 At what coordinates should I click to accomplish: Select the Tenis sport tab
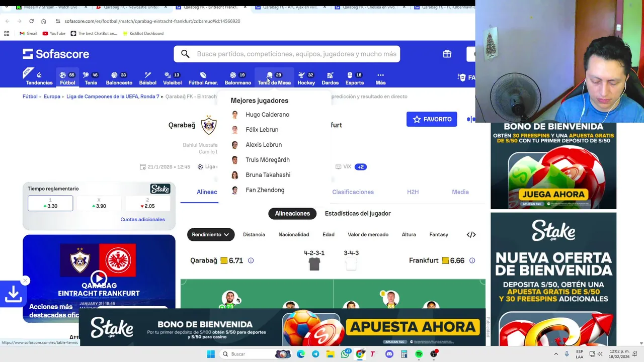91,78
